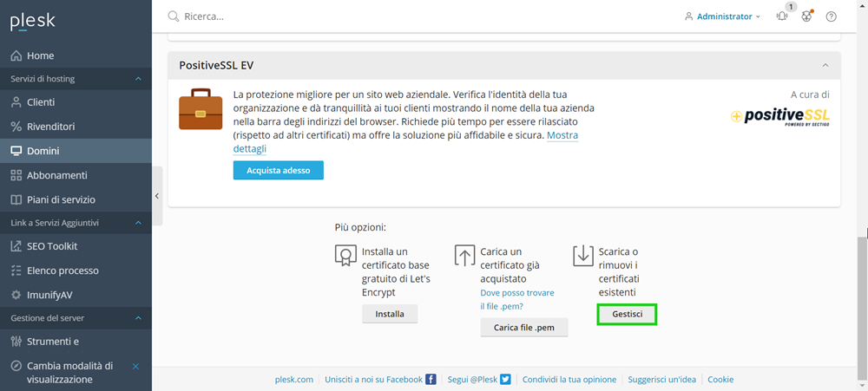The width and height of the screenshot is (868, 391).
Task: Click the Carica file .pem button
Action: [x=523, y=328]
